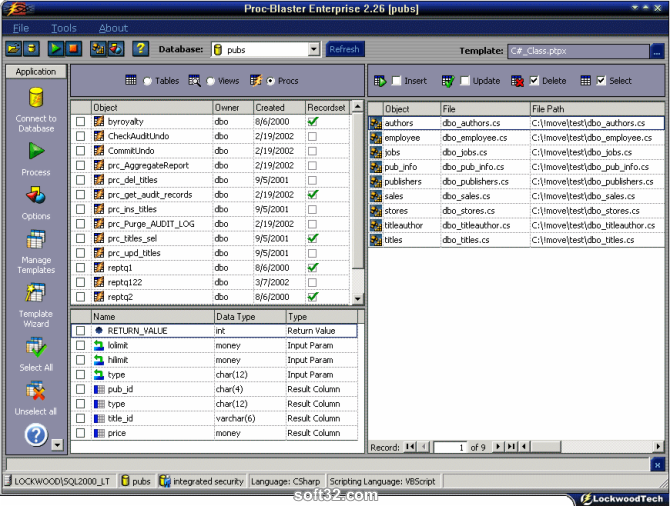Viewport: 670px width, 506px height.
Task: Click the Refresh button
Action: (x=344, y=49)
